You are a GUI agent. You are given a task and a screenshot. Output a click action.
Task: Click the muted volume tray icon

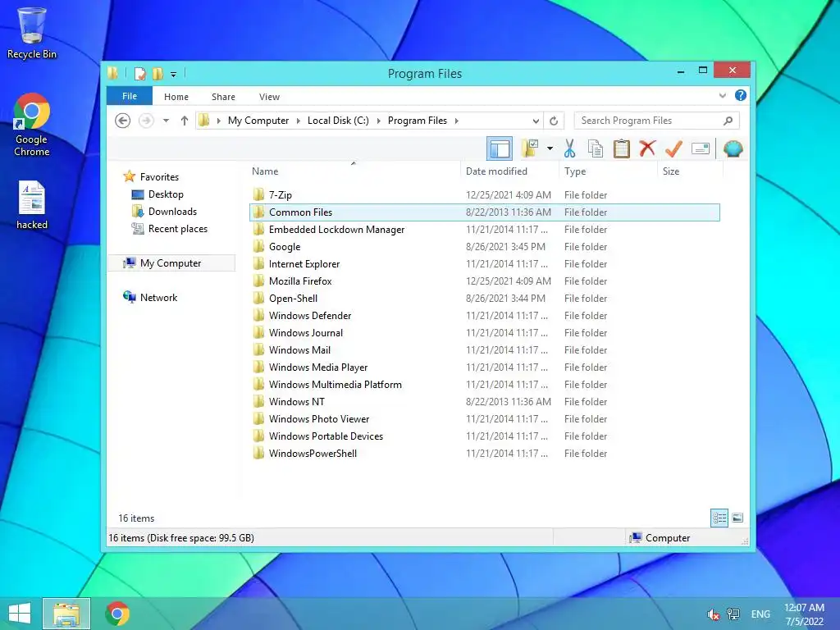coord(713,614)
